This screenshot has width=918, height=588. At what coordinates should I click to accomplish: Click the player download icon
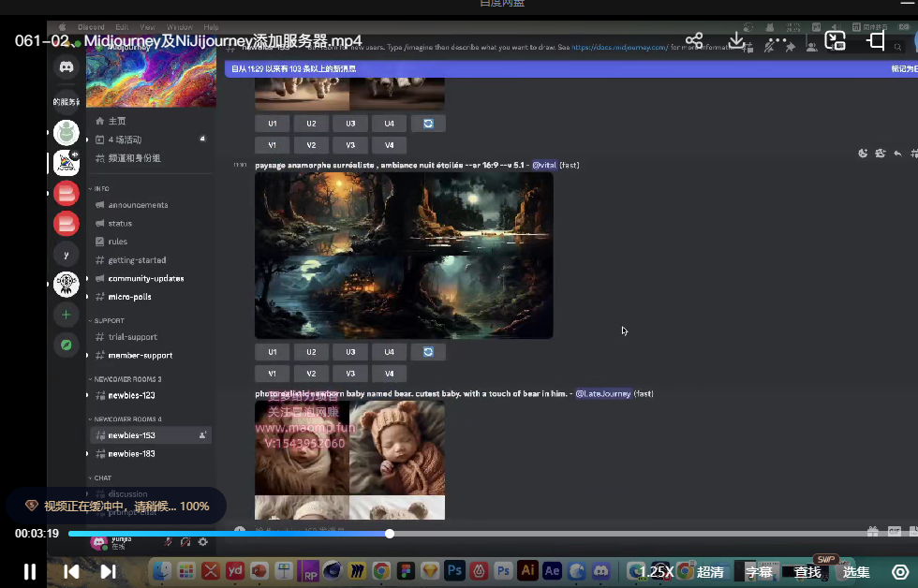(736, 40)
